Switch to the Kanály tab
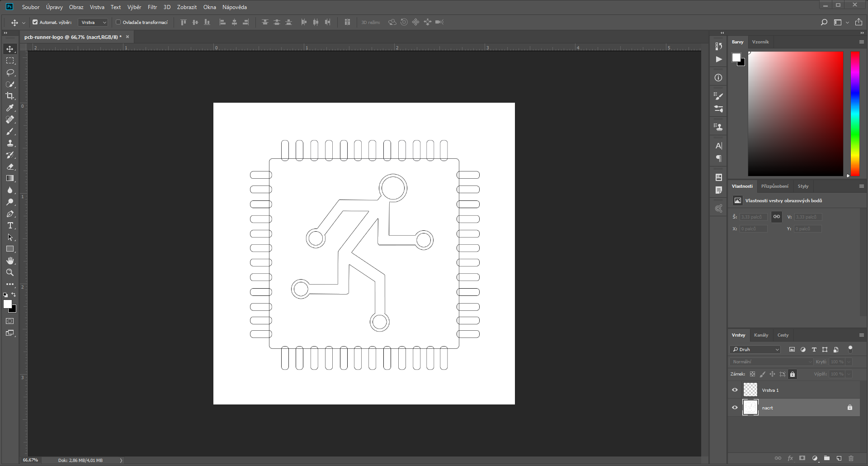Image resolution: width=868 pixels, height=466 pixels. 761,335
